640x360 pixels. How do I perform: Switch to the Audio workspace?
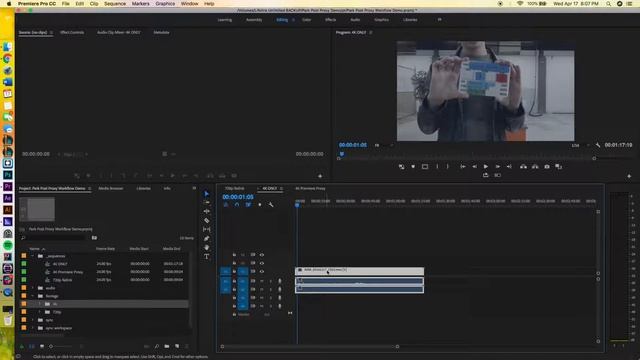pyautogui.click(x=355, y=20)
